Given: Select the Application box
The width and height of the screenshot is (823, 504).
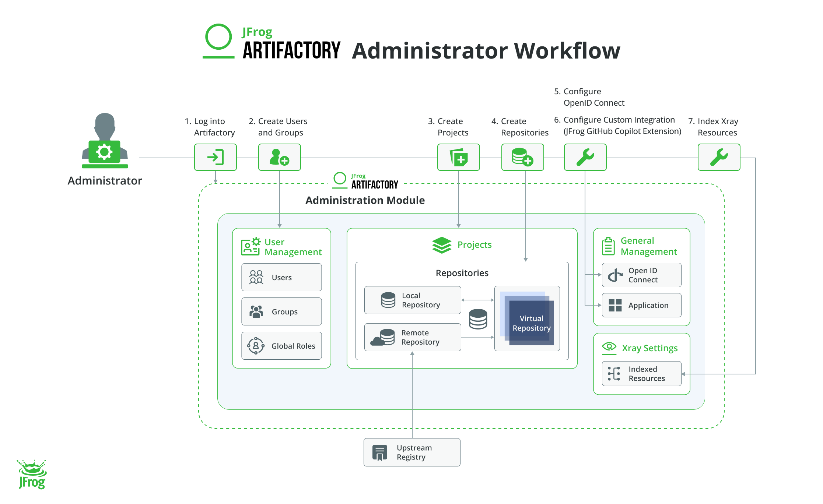Looking at the screenshot, I should click(x=641, y=305).
